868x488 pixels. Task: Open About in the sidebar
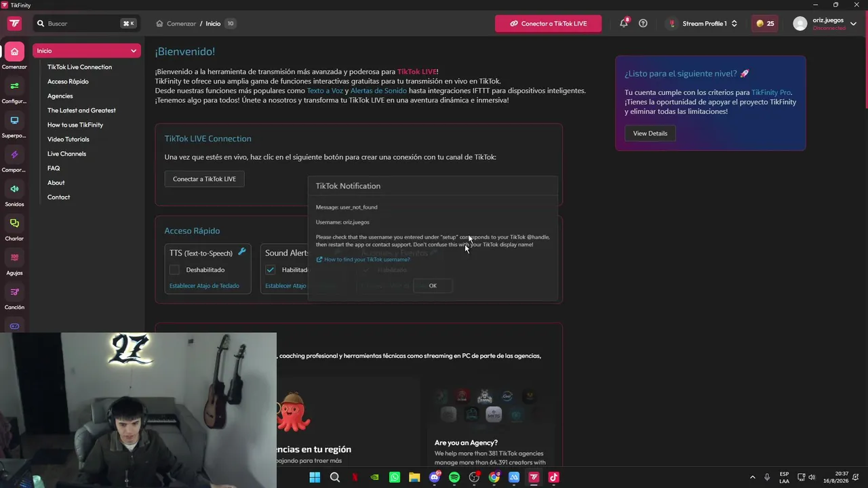click(56, 183)
